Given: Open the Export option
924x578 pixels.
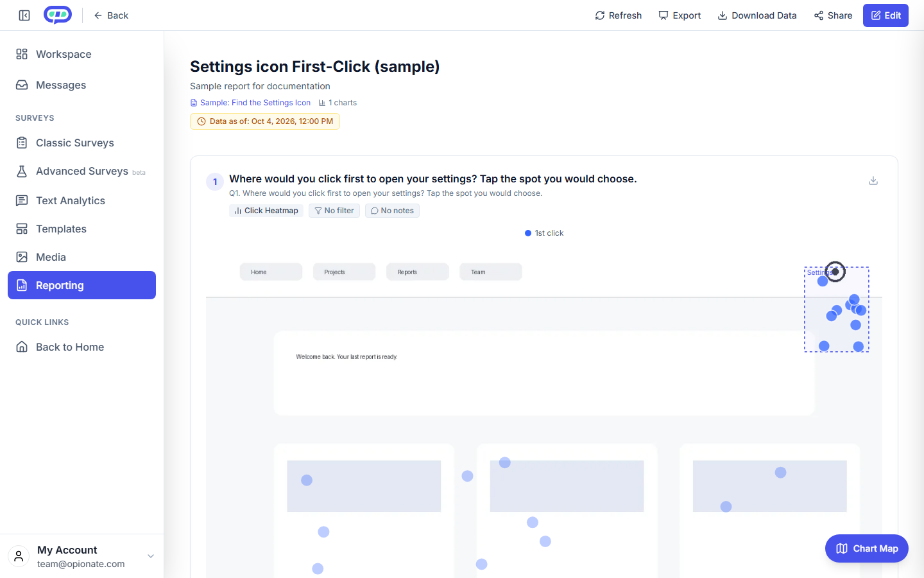Looking at the screenshot, I should [680, 15].
